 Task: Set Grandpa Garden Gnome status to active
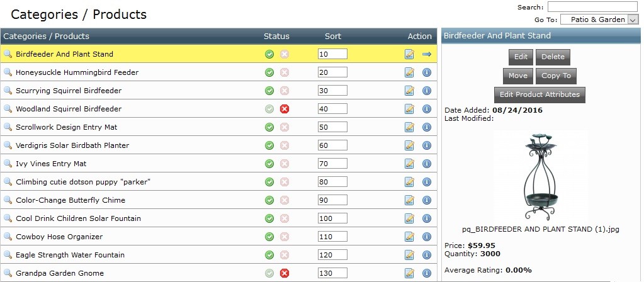click(269, 274)
